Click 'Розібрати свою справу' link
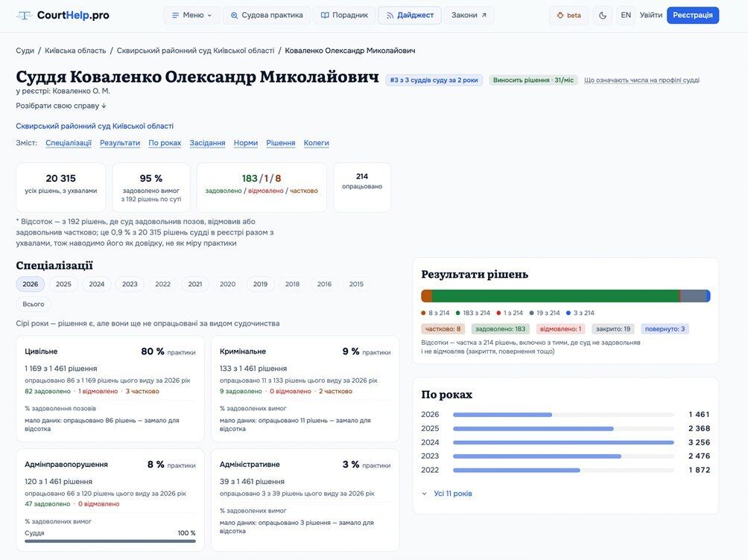The width and height of the screenshot is (748, 560). tap(61, 106)
